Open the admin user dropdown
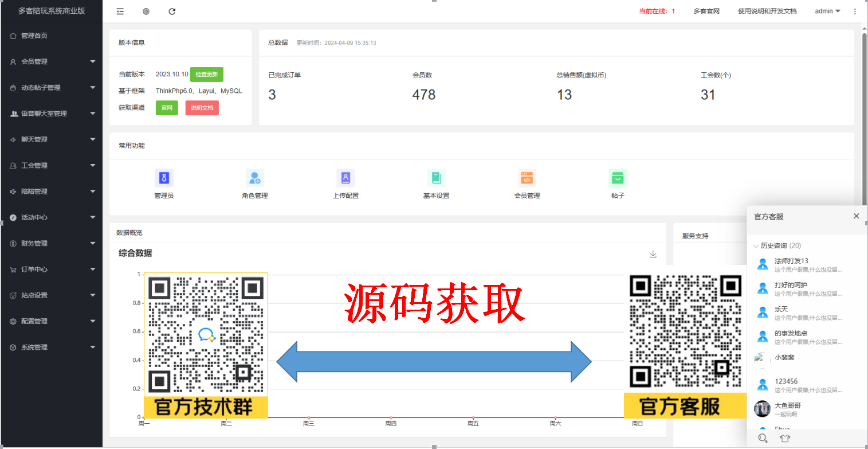 click(x=827, y=11)
